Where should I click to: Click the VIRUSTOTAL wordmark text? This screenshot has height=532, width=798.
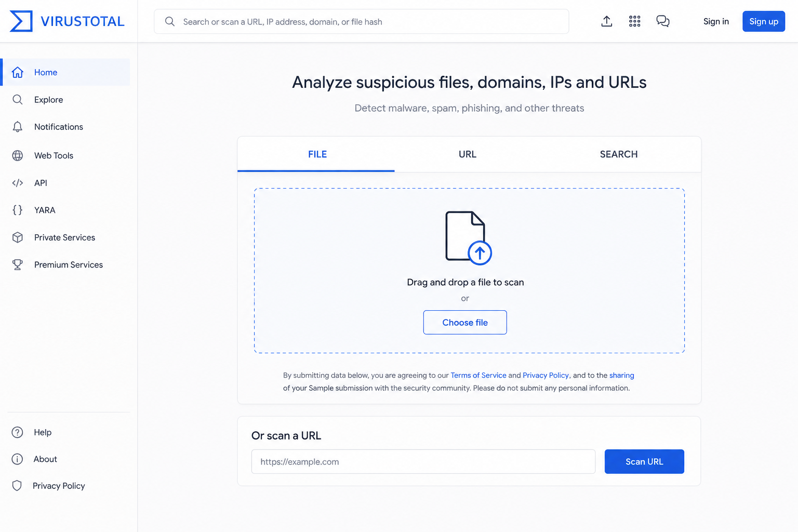83,21
